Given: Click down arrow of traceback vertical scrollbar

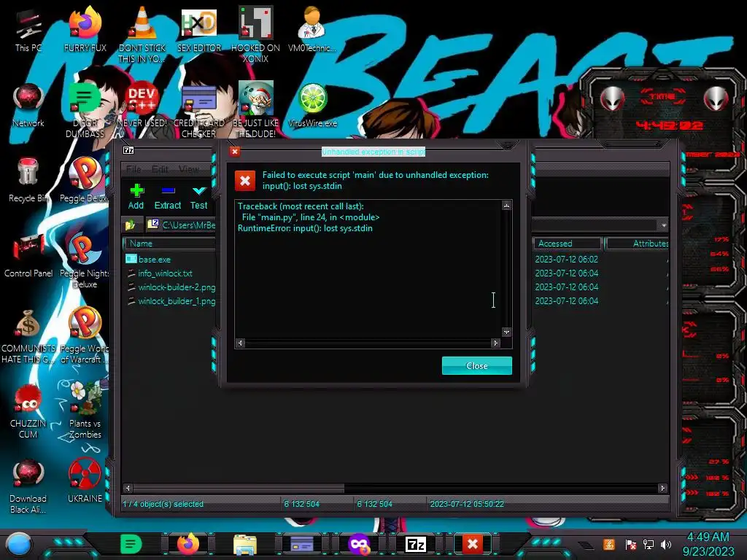Looking at the screenshot, I should coord(506,332).
